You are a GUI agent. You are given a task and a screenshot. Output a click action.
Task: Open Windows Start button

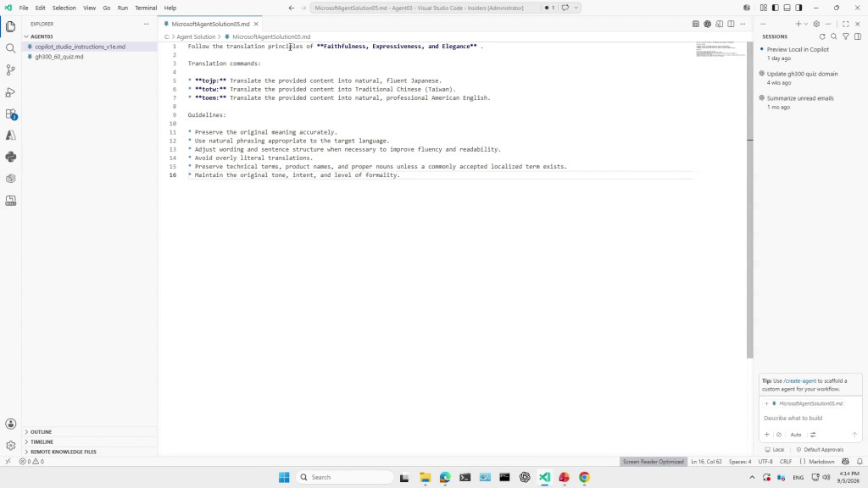point(284,477)
